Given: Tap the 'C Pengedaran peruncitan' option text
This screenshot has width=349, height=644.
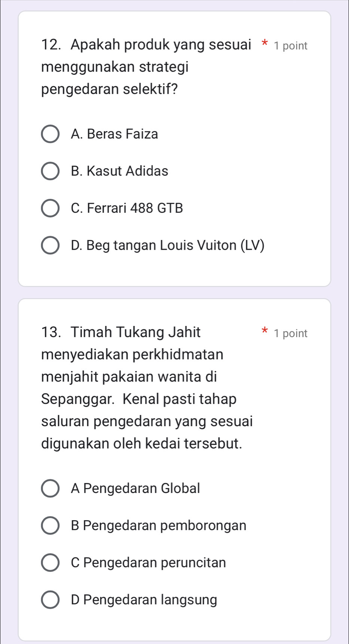Looking at the screenshot, I should pos(148,563).
